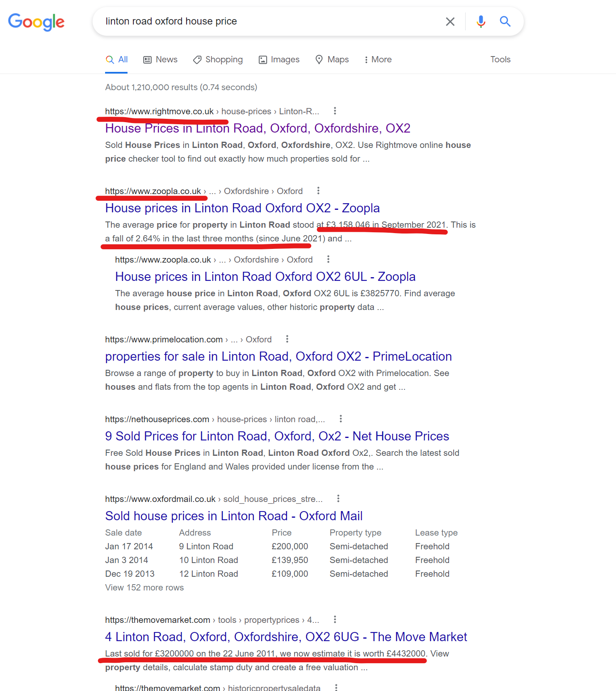Viewport: 616px width, 691px height.
Task: Submit search using the magnifying glass icon
Action: [x=505, y=21]
